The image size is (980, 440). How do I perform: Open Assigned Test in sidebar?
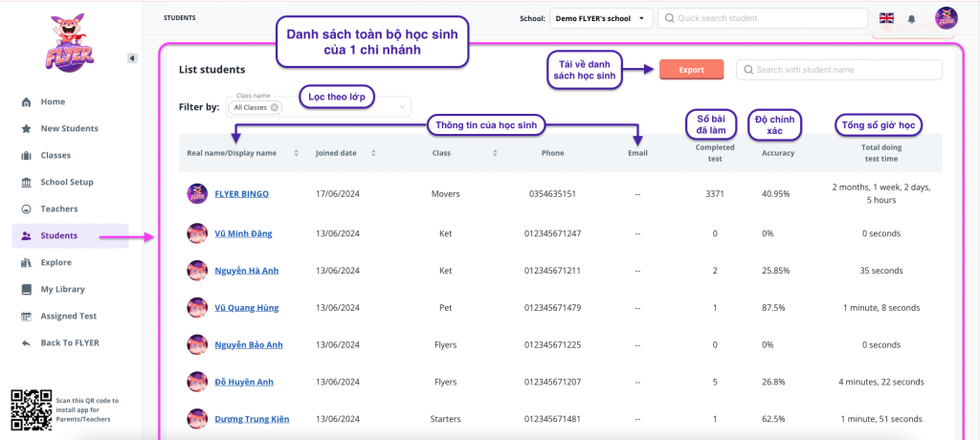click(x=68, y=316)
